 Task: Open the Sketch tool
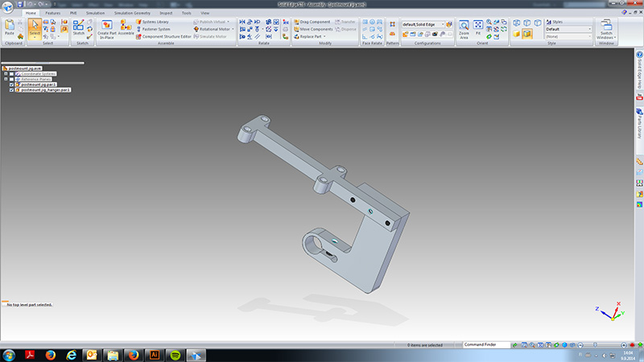(x=78, y=27)
